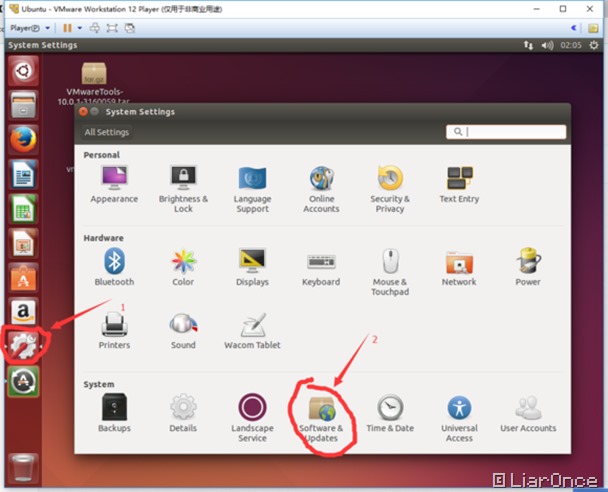Open Software Updater launcher icon
The image size is (608, 492).
23,381
